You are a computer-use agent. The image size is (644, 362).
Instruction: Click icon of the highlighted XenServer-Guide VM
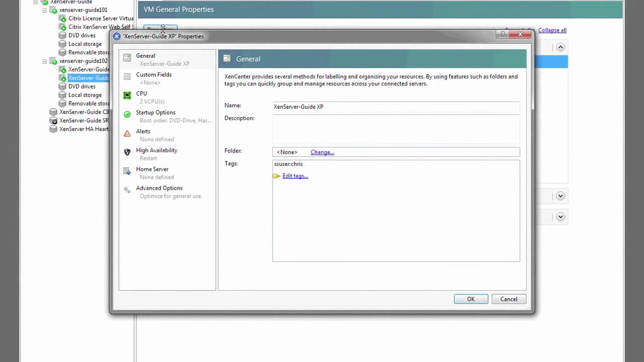tap(62, 78)
